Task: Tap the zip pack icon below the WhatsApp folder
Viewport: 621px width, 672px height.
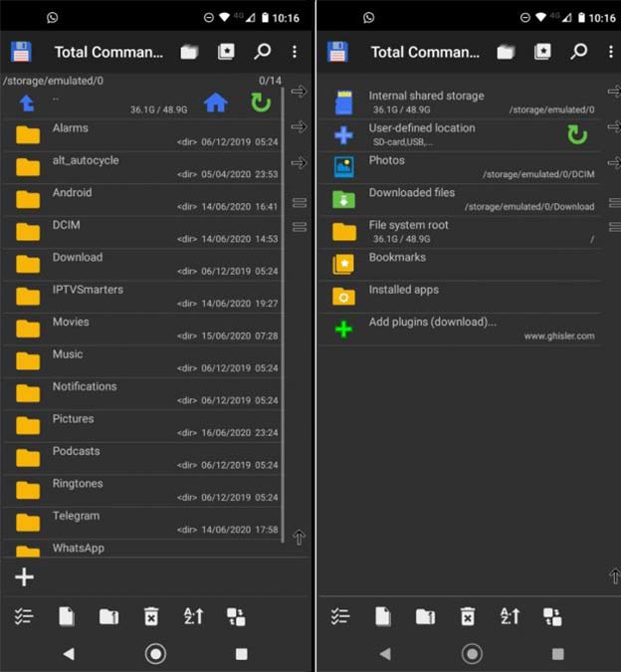Action: pos(108,616)
